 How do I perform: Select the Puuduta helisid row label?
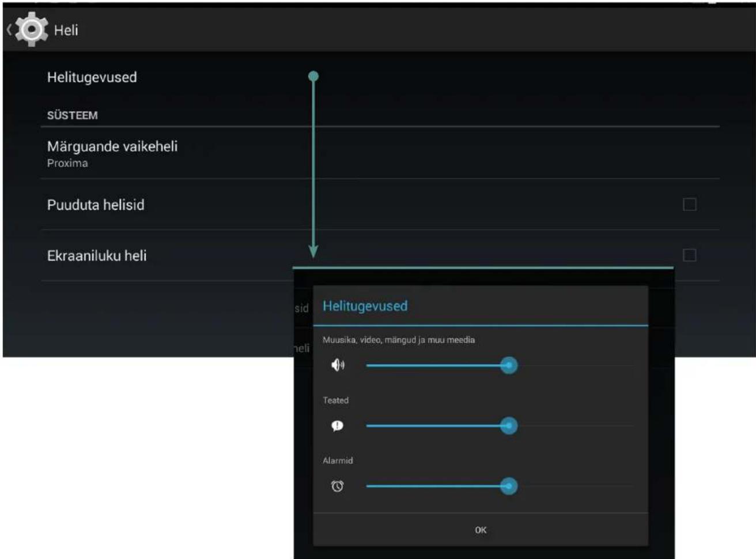(96, 205)
